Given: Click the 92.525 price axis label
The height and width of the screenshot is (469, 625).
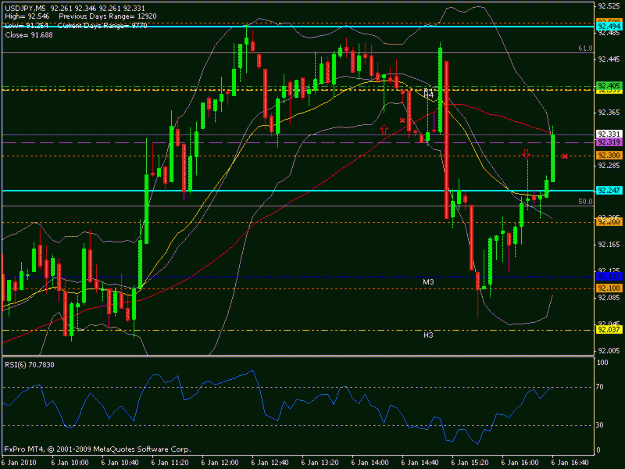Looking at the screenshot, I should click(x=609, y=6).
